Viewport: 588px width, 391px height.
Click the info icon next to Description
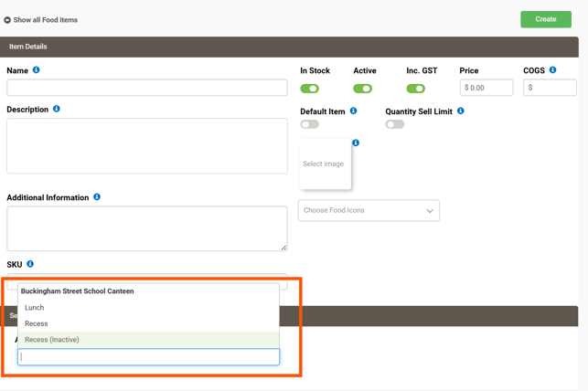coord(57,110)
